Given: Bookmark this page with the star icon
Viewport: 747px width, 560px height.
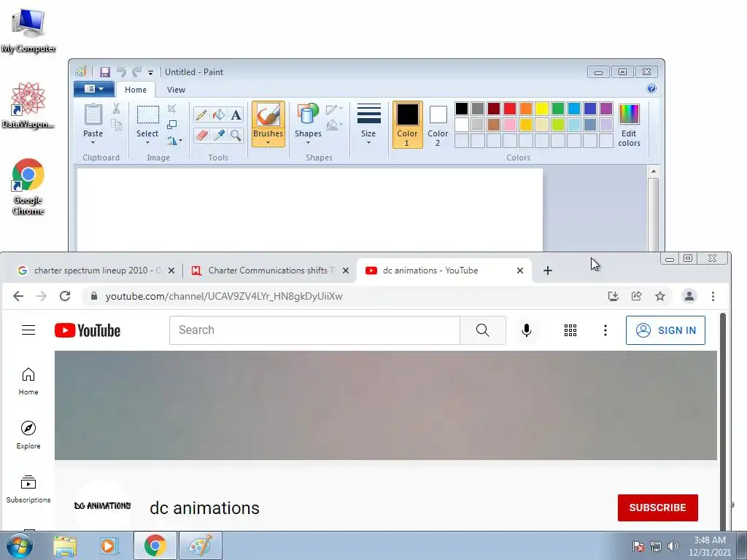Looking at the screenshot, I should coord(659,296).
